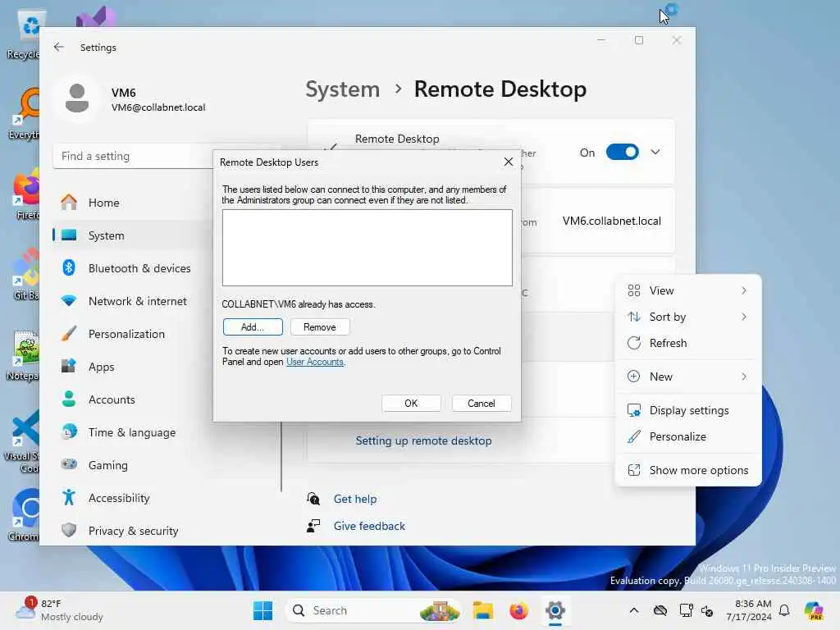Open the Bluetooth & devices icon
The width and height of the screenshot is (840, 630).
(69, 268)
